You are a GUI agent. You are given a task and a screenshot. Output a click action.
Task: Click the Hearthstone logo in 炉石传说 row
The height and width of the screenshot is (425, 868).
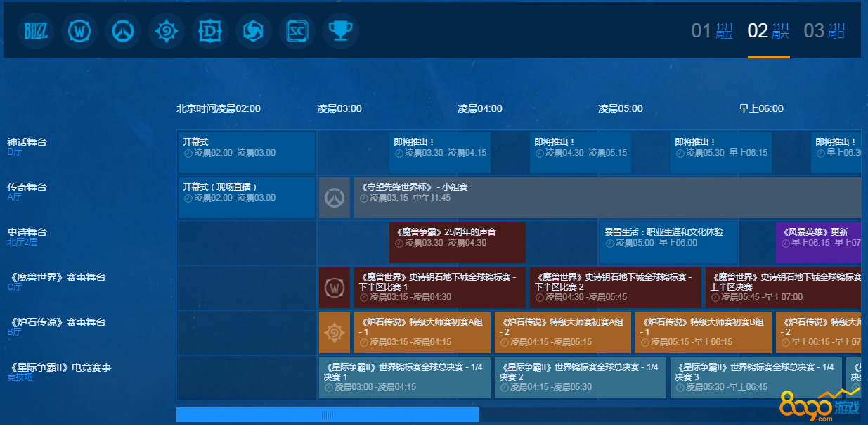(x=335, y=333)
